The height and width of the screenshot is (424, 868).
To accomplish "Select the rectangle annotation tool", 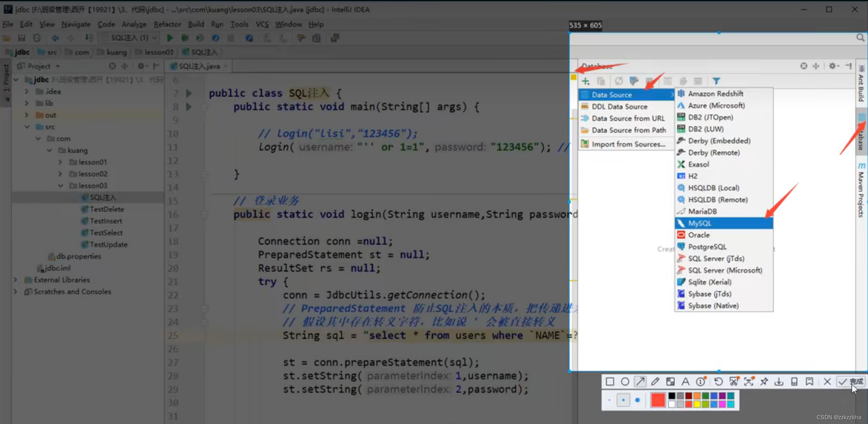I will click(610, 382).
